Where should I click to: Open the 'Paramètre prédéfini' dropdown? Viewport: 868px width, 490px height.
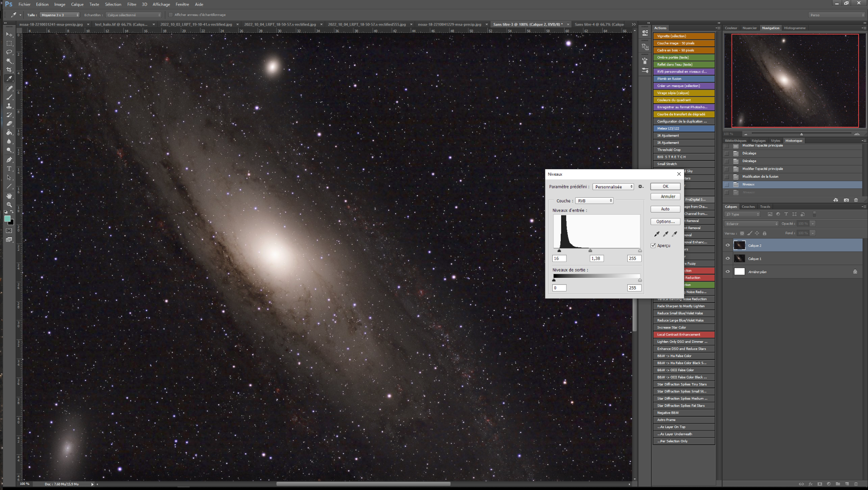click(x=613, y=187)
